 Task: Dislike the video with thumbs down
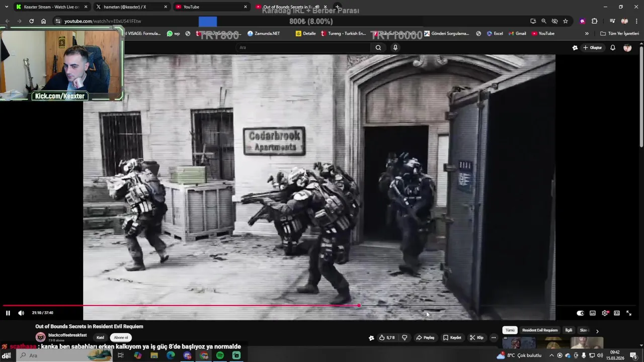405,338
